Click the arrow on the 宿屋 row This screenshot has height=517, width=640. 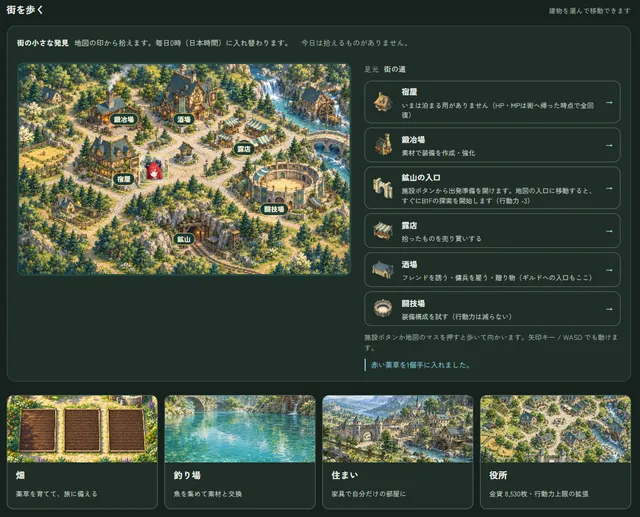609,102
